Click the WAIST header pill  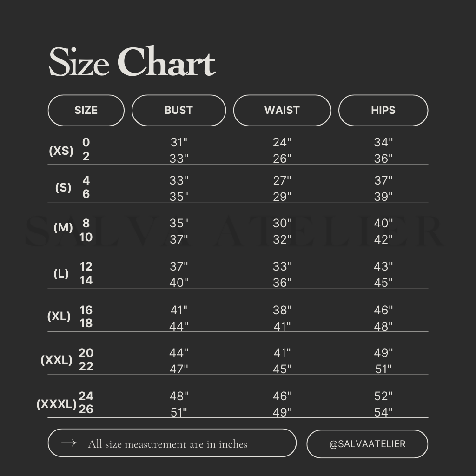282,110
